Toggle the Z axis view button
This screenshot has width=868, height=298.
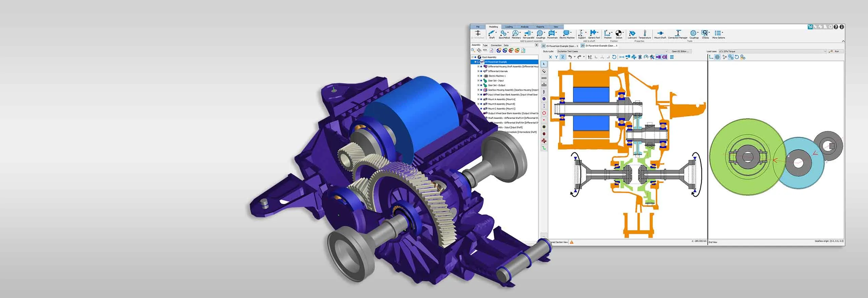click(563, 57)
